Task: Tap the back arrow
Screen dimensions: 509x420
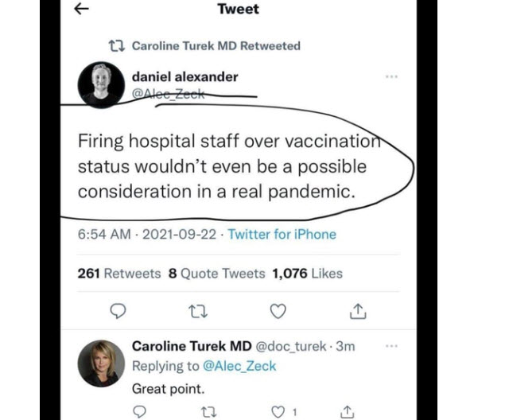Action: point(81,9)
